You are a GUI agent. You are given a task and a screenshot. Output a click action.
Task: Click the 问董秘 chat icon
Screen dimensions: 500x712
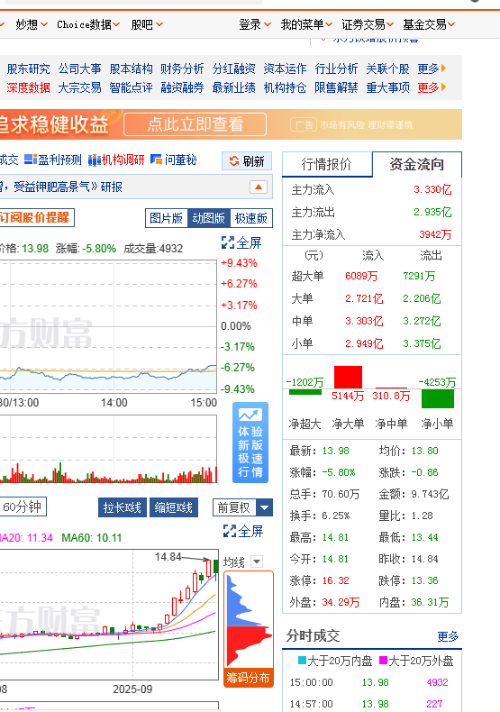(x=156, y=159)
